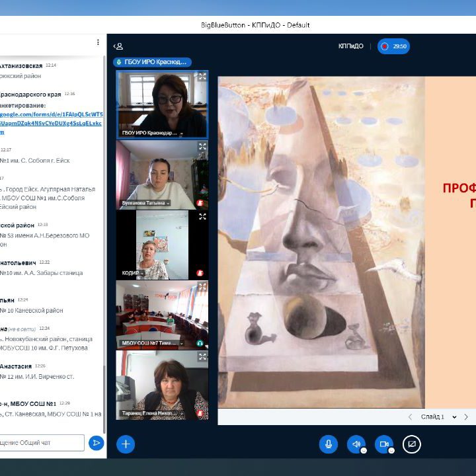This screenshot has height=476, width=476.
Task: Click the ГБОУ ИРО talking indicator pill
Action: [153, 62]
